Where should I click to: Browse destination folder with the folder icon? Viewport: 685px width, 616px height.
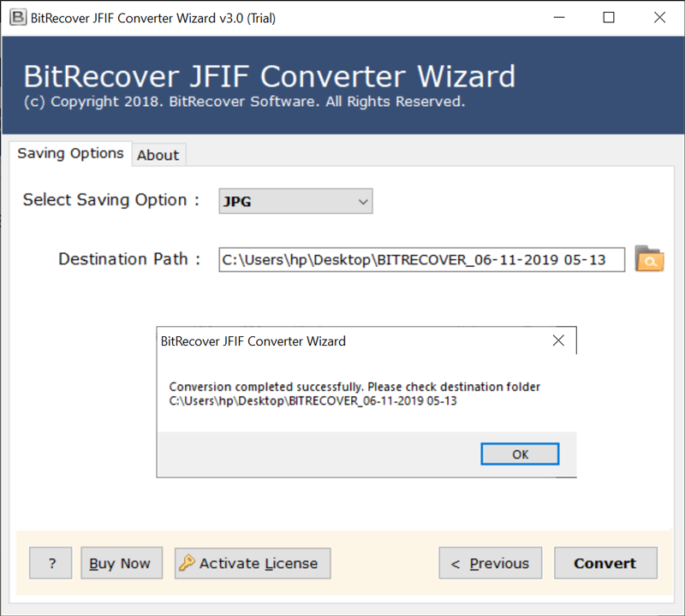(x=649, y=259)
